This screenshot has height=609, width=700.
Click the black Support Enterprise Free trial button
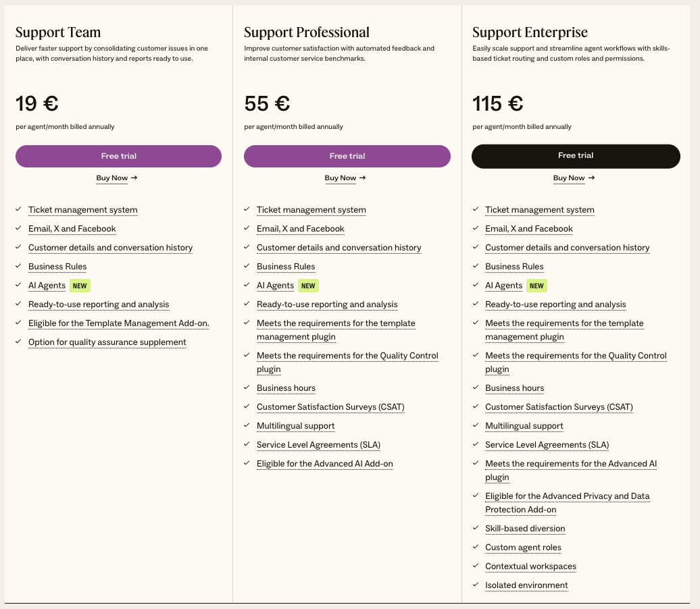click(x=576, y=156)
